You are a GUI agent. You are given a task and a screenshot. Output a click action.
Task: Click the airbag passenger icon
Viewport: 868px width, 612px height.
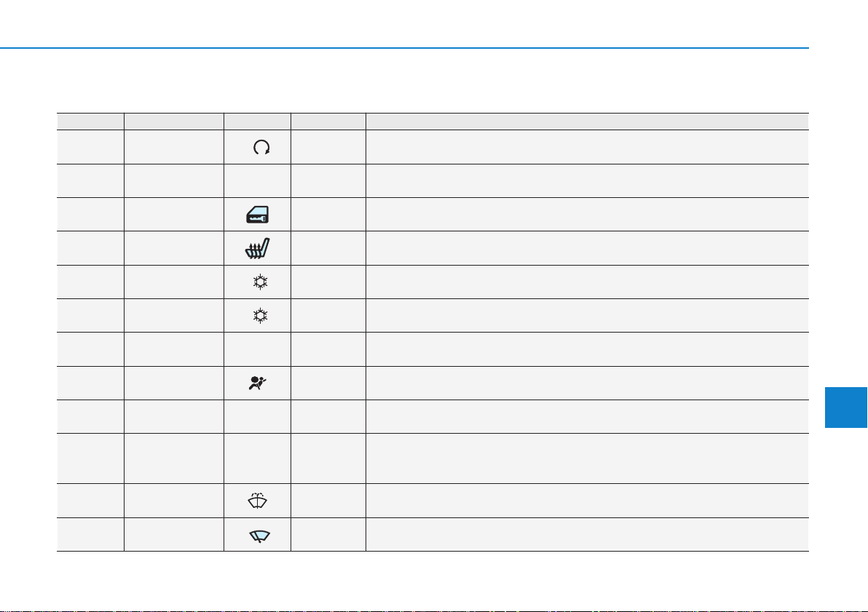tap(258, 383)
